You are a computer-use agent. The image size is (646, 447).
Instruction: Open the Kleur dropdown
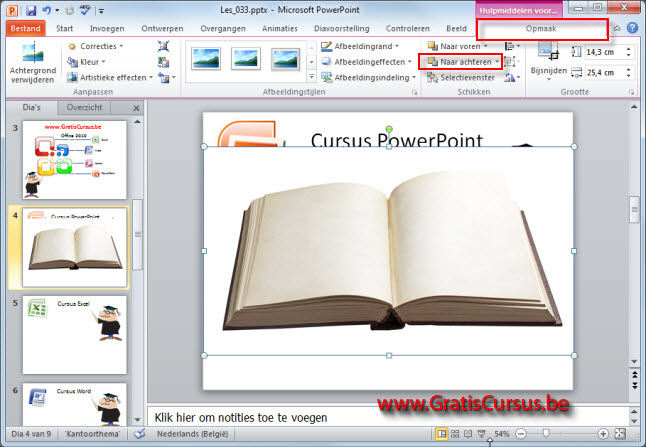click(87, 62)
